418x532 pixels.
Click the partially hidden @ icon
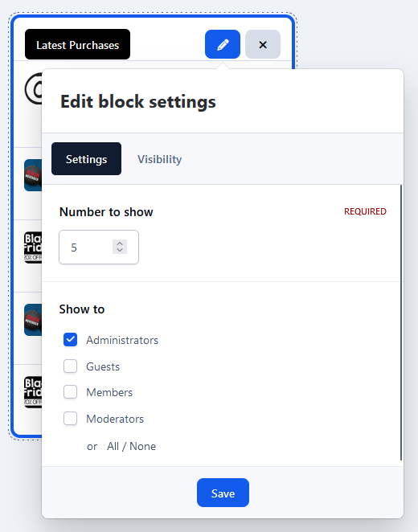(33, 89)
